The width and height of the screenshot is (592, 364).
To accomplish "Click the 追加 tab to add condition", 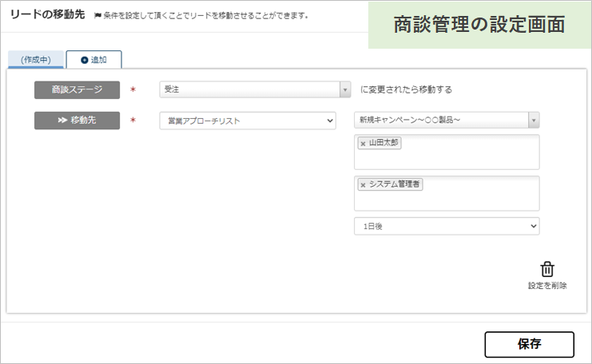I will 93,60.
